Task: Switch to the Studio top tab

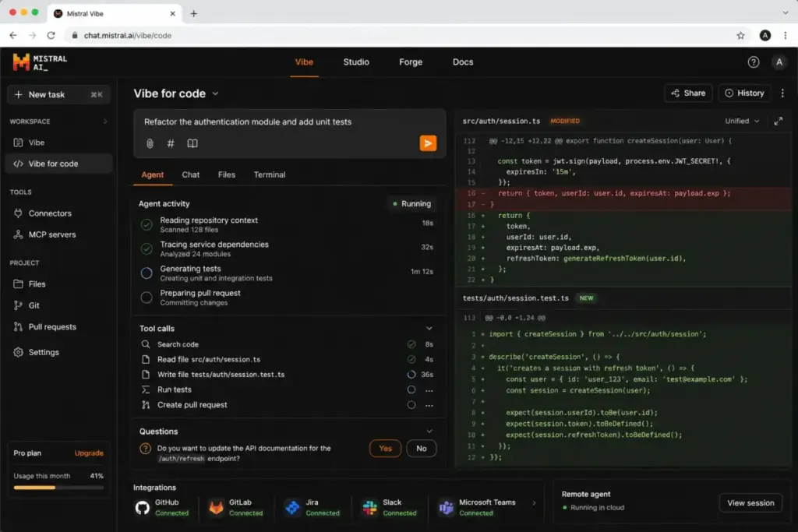Action: 355,62
